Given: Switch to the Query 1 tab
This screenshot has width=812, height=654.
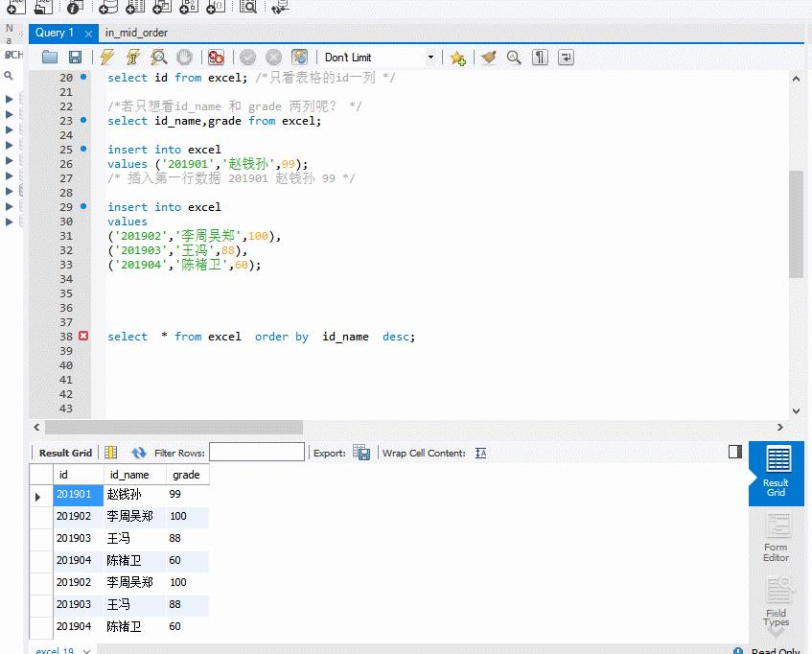Looking at the screenshot, I should click(55, 33).
